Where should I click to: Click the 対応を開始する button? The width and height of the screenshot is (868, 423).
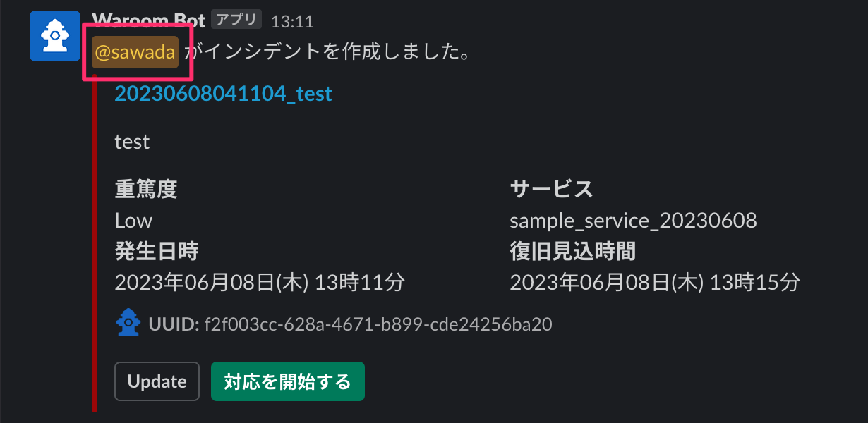point(287,381)
